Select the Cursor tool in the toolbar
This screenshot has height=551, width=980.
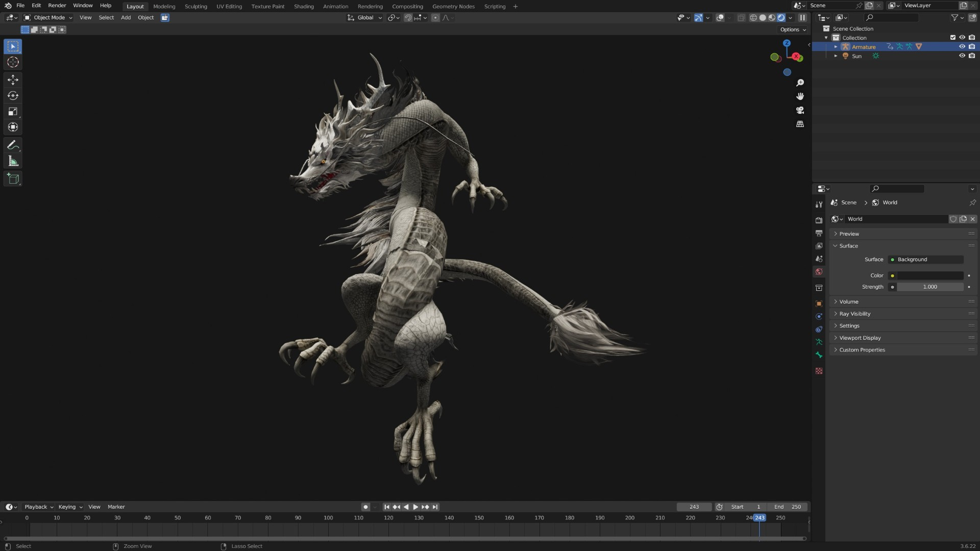(x=13, y=62)
